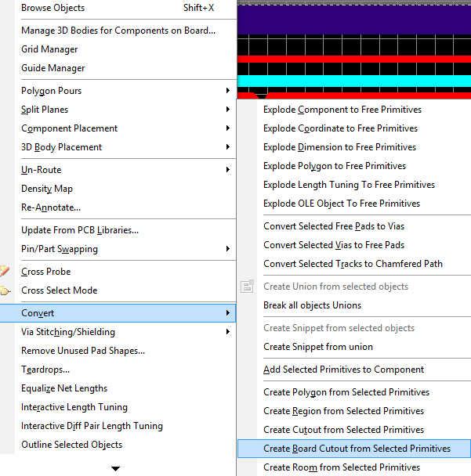Screen dimensions: 471x476
Task: Select Density Map
Action: [x=118, y=189]
